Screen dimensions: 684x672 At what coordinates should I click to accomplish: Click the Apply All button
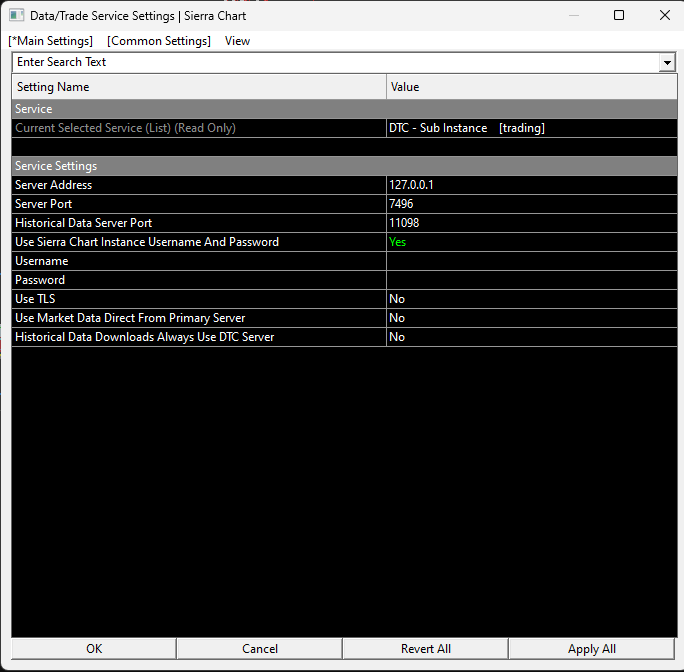coord(592,649)
